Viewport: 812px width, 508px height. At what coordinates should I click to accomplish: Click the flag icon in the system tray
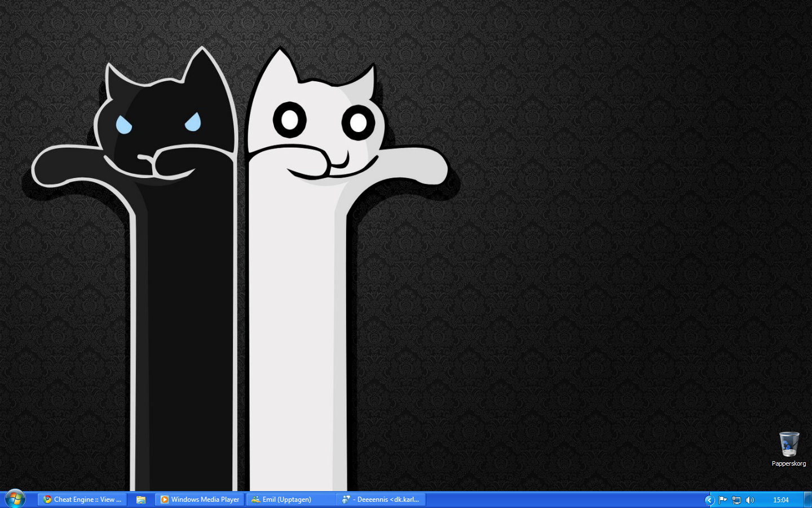point(723,500)
